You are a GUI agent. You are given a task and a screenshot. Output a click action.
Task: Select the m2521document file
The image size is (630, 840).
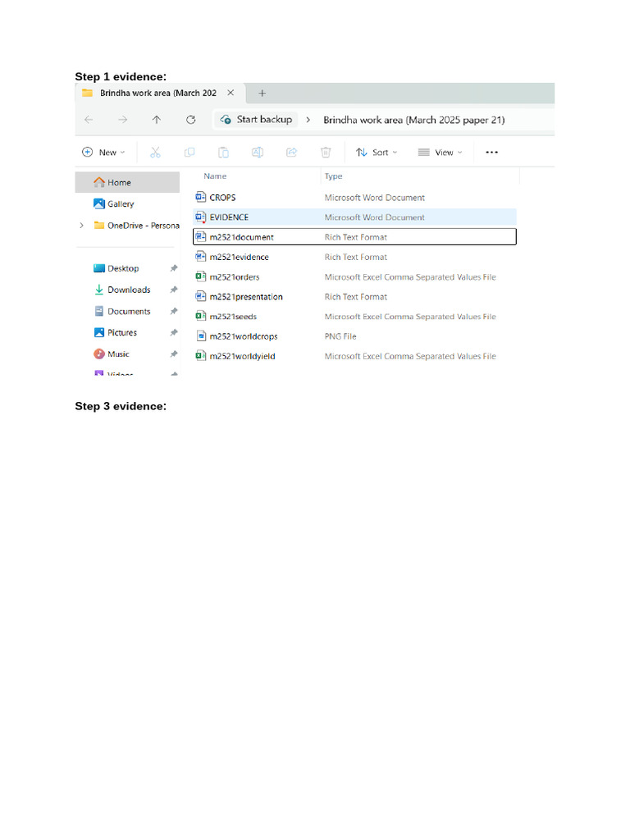[x=354, y=237]
